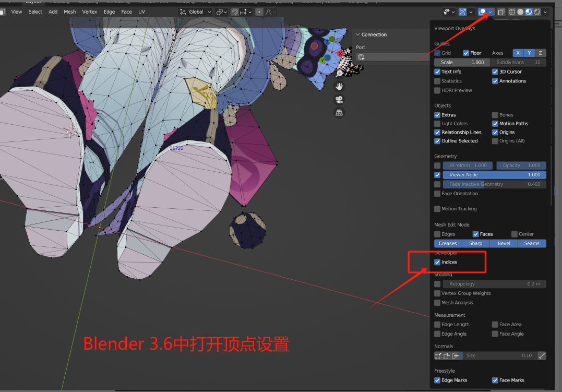Open the UV menu
This screenshot has width=562, height=392.
point(141,12)
